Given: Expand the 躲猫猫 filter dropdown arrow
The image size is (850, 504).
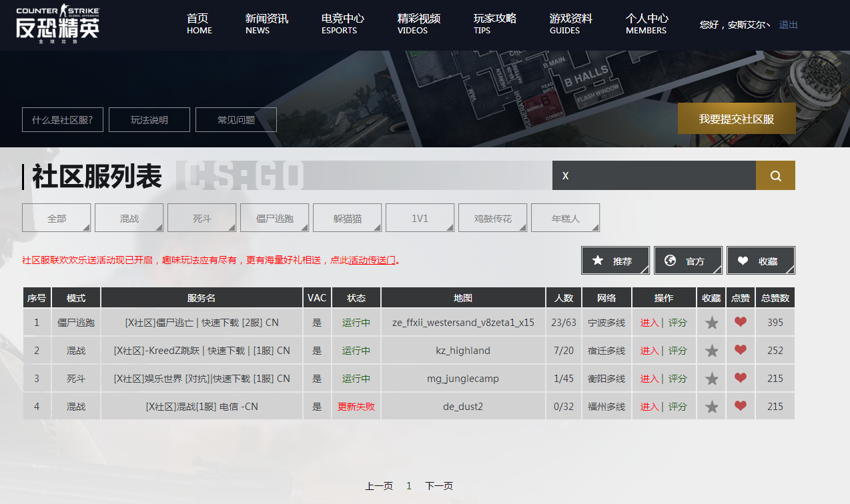Looking at the screenshot, I should (x=377, y=227).
